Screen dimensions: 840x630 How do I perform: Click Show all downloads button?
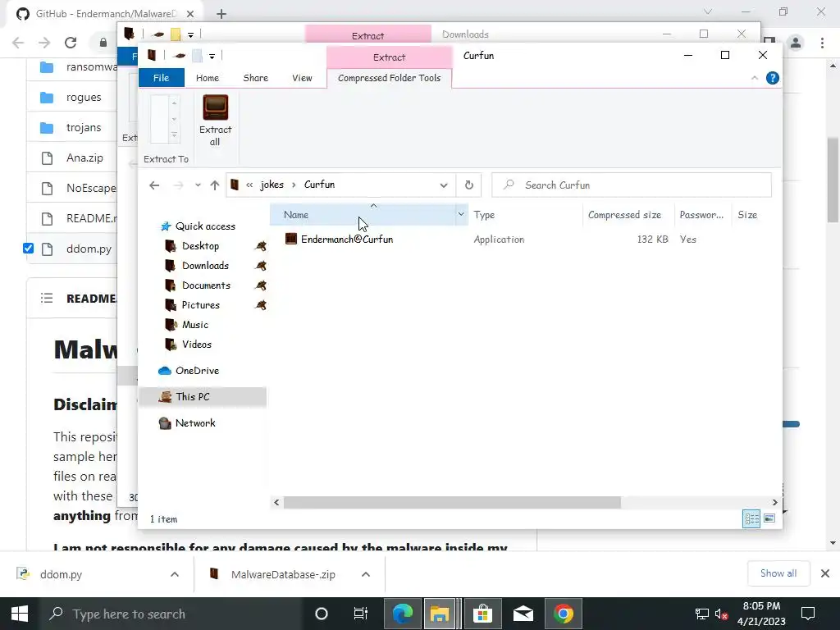click(x=778, y=573)
